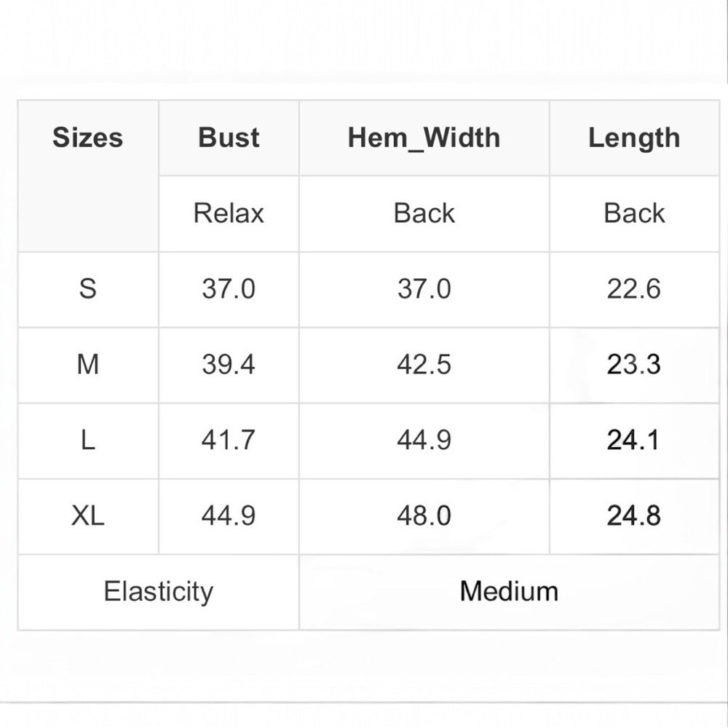Image resolution: width=728 pixels, height=728 pixels.
Task: Click the M size row label
Action: [x=87, y=365]
